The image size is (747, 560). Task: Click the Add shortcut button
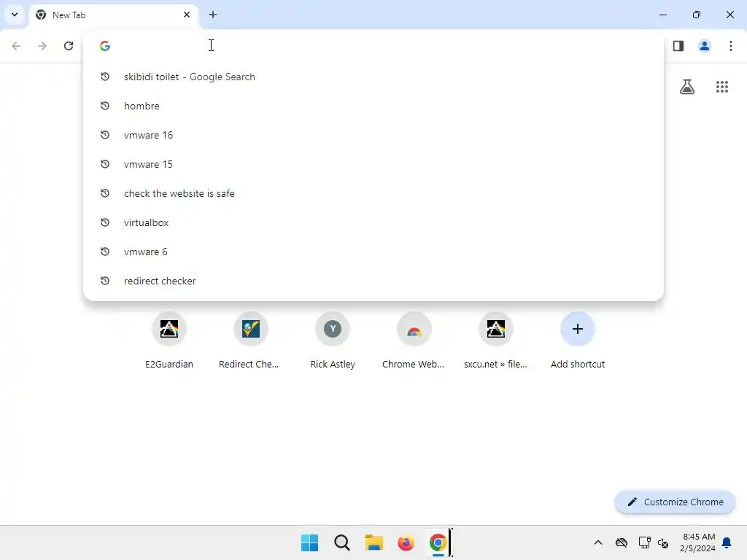578,341
